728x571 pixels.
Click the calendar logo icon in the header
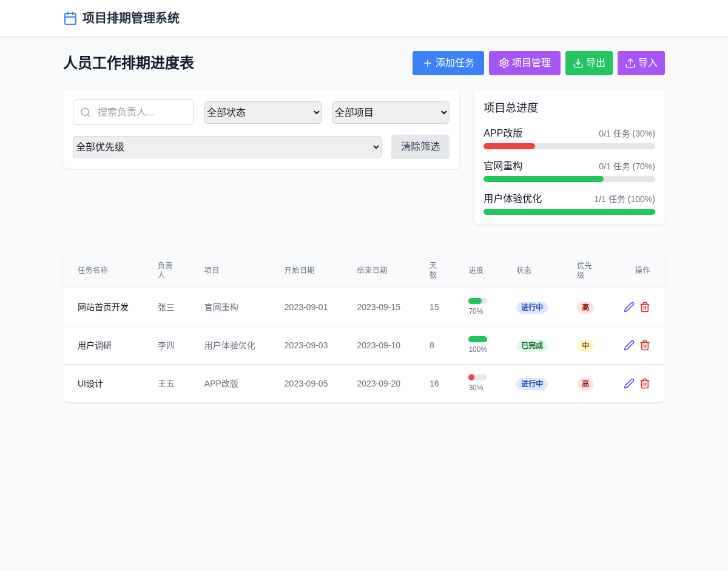tap(70, 18)
